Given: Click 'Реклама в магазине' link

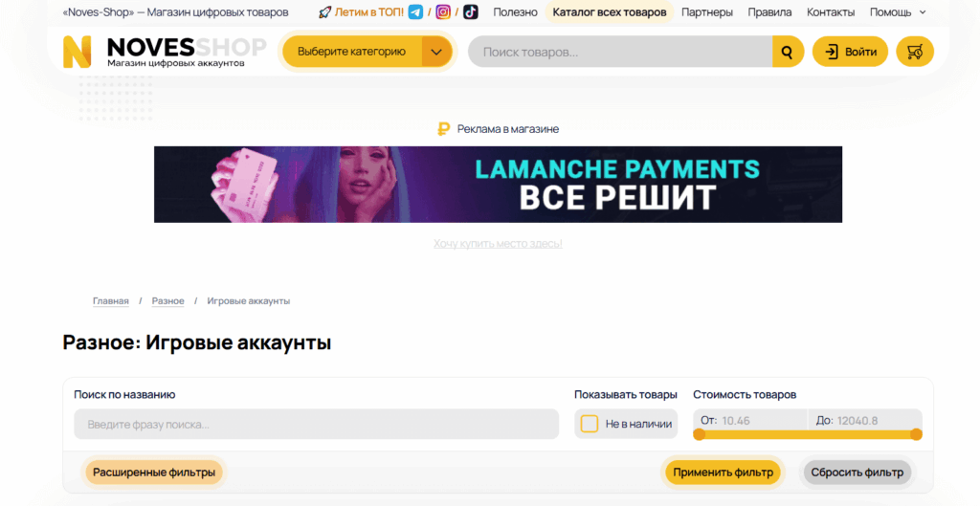Looking at the screenshot, I should [x=508, y=129].
